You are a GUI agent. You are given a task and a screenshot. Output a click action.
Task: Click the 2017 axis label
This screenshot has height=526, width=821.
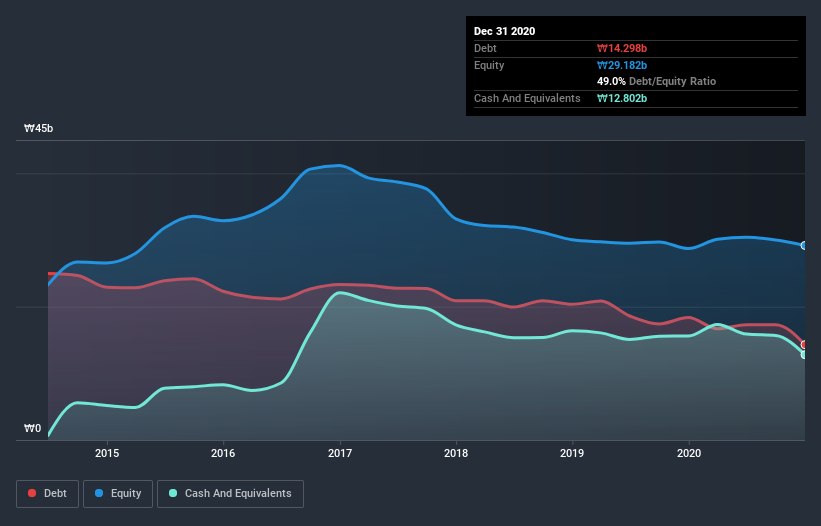click(x=340, y=453)
